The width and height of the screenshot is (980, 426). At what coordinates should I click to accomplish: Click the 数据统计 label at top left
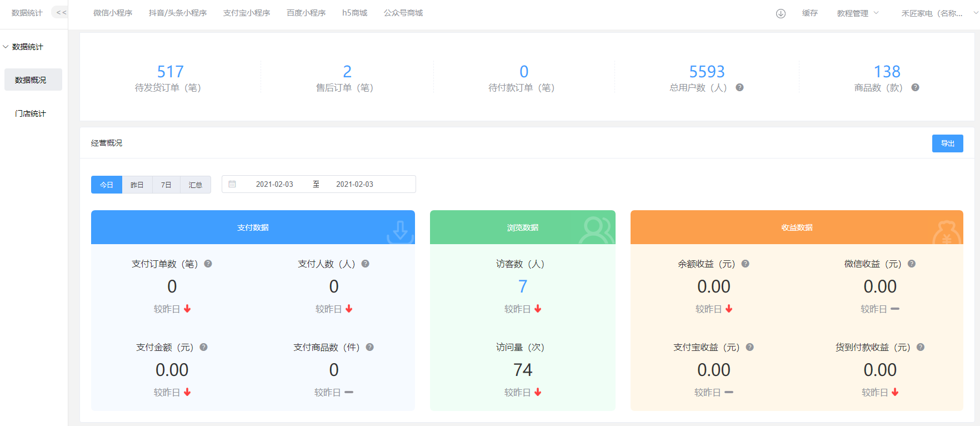[x=27, y=13]
